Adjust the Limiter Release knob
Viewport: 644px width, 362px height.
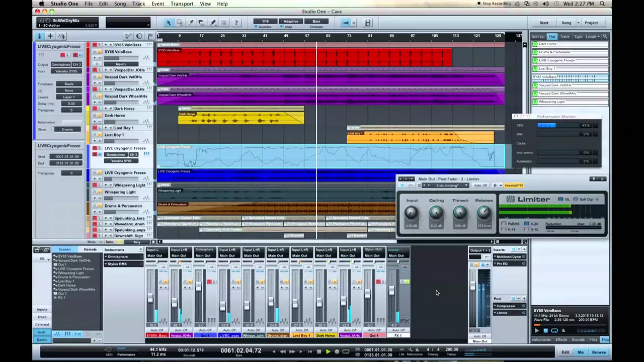484,213
